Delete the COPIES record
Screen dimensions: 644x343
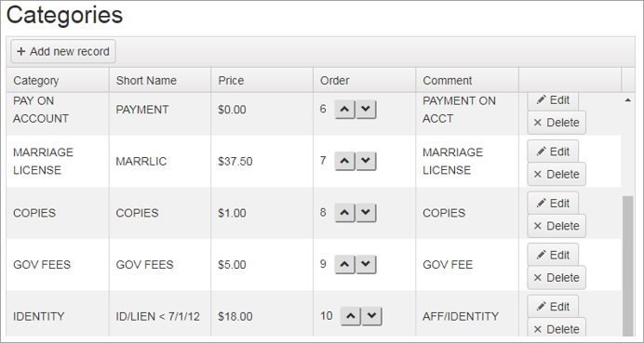557,226
